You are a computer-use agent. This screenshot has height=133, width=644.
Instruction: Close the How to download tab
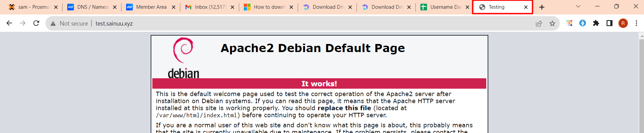coord(291,7)
